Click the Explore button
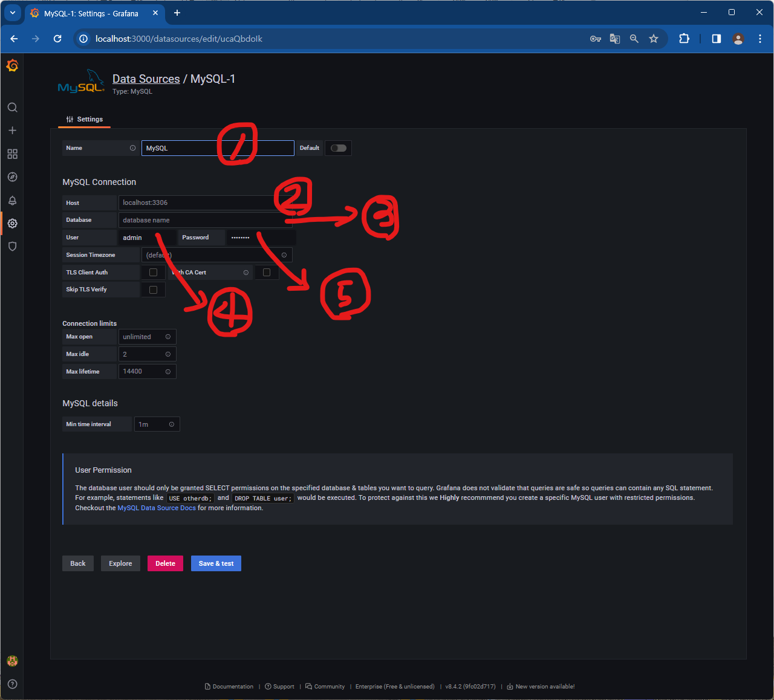Screen dimensions: 774x700 coord(120,563)
